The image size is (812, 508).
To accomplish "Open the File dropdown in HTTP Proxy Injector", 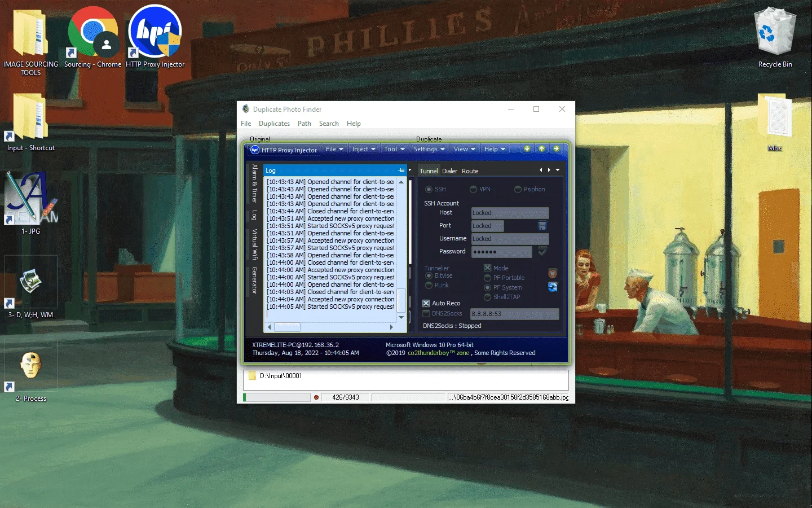I will point(334,149).
